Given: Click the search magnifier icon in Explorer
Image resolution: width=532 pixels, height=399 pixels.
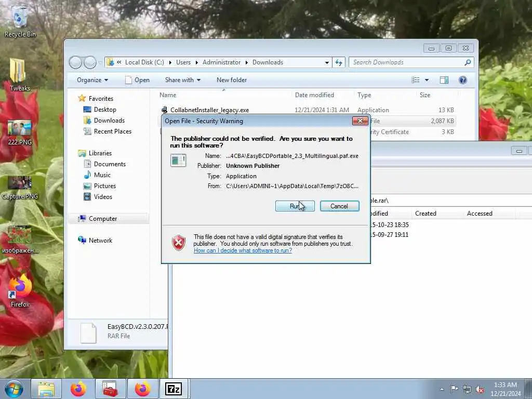Looking at the screenshot, I should point(468,62).
